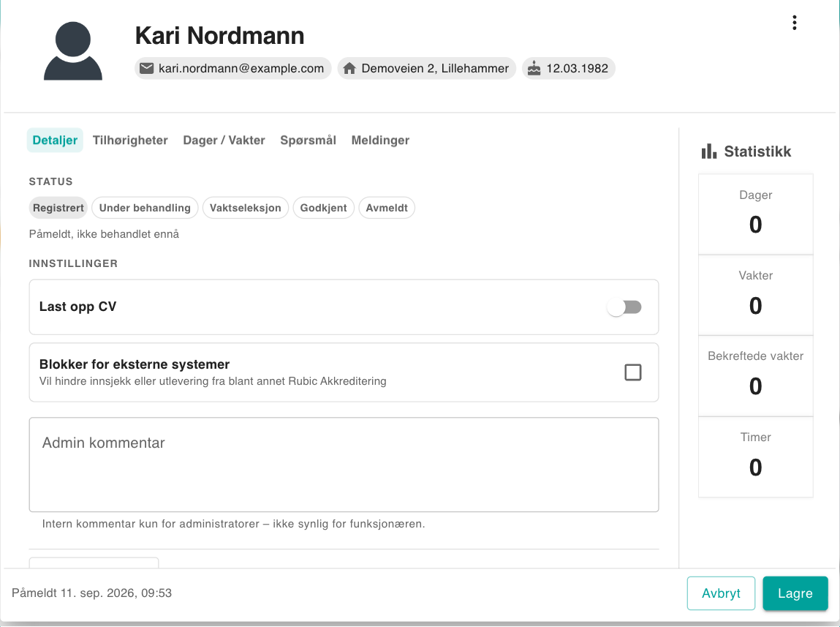Click the bar chart Statistikk icon
Screen dimensions: 840x627
pos(708,151)
